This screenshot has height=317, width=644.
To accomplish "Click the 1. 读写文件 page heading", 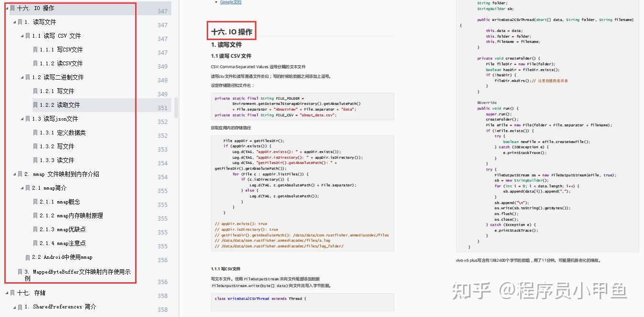I will coord(226,45).
